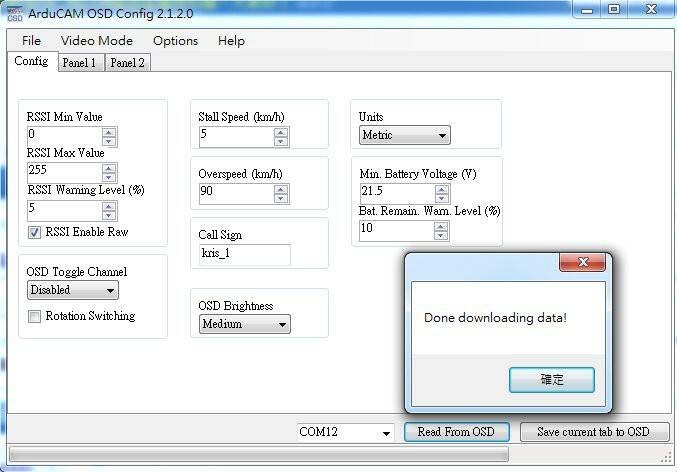The width and height of the screenshot is (677, 472).
Task: Increase Overspeed value with up arrow
Action: coord(281,189)
